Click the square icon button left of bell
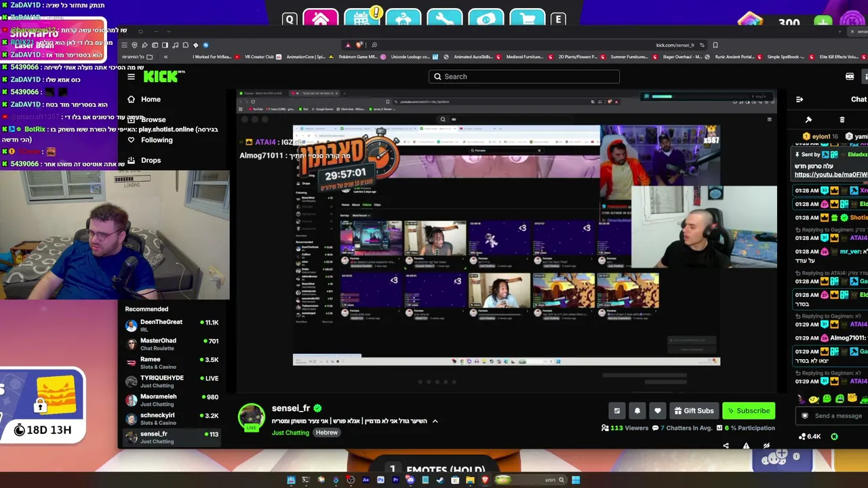 tap(616, 411)
